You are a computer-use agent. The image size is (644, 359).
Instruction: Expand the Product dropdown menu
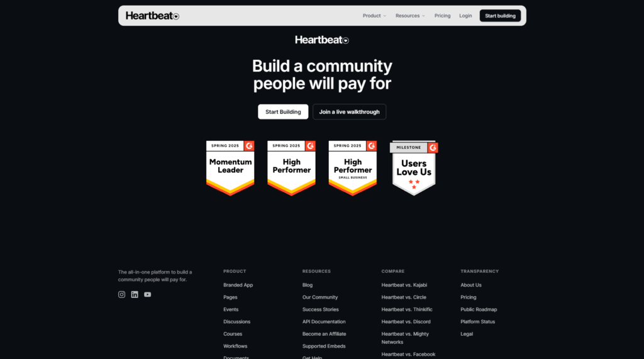tap(374, 16)
